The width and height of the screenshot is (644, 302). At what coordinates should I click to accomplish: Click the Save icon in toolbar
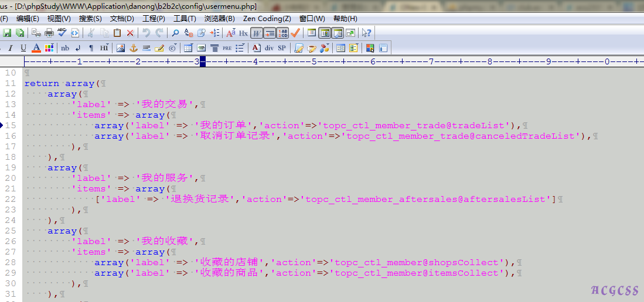coord(7,33)
